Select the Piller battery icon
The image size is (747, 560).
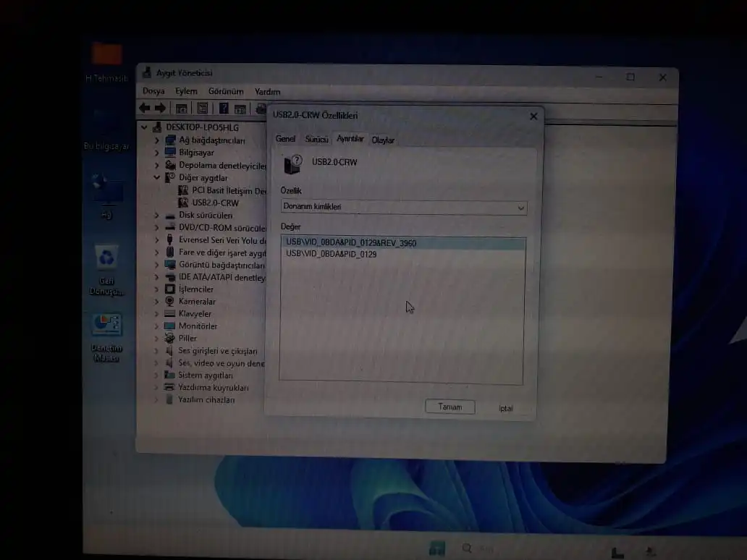169,338
